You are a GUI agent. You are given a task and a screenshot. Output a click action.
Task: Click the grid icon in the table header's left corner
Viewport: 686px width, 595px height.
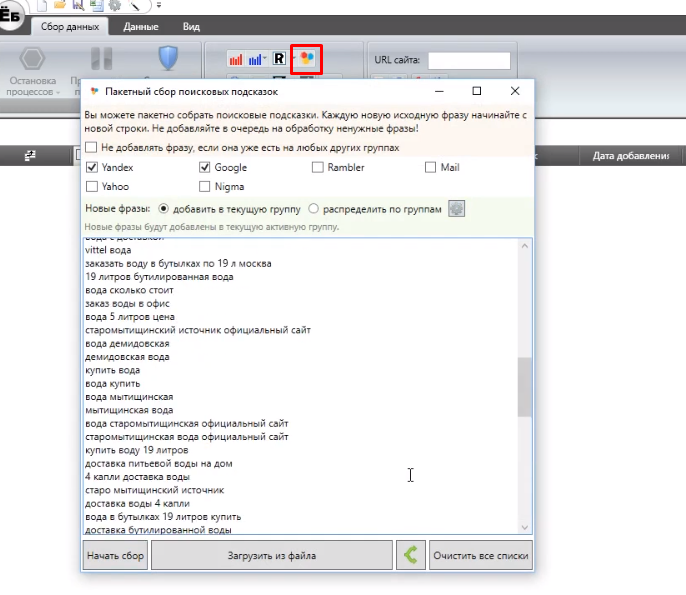tap(30, 155)
